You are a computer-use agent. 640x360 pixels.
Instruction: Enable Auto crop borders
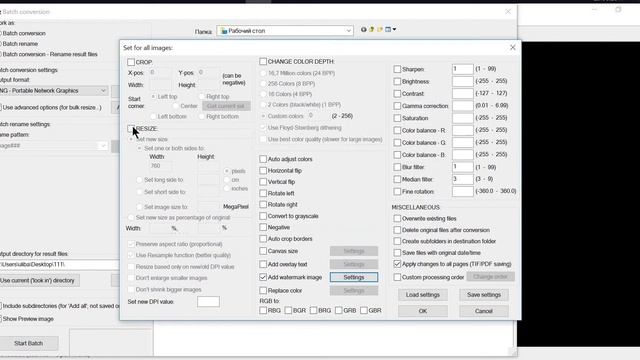tap(263, 239)
